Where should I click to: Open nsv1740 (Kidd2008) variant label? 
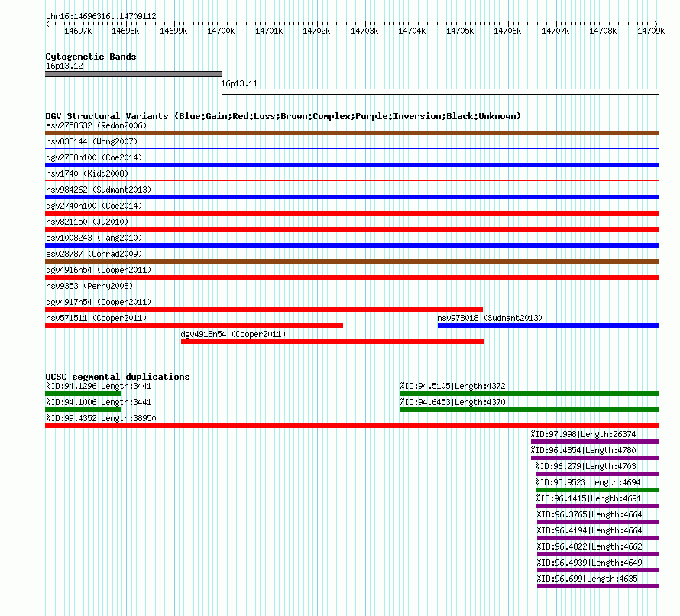87,174
